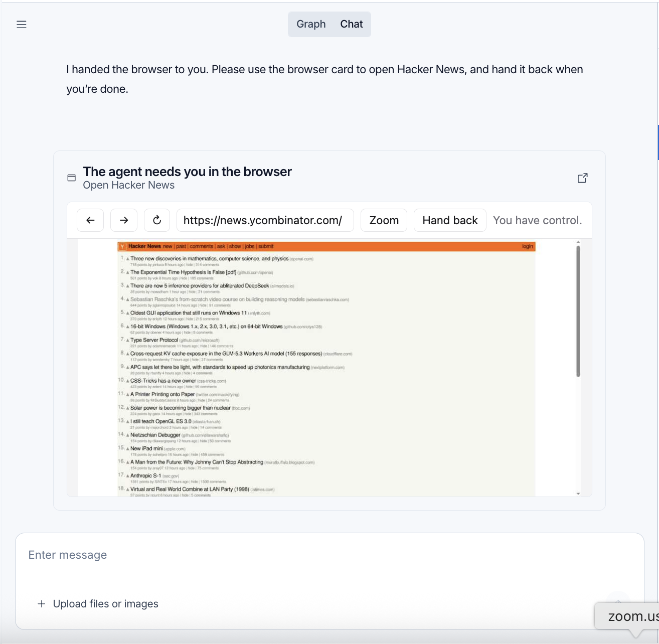Open '16-bit Windows on 64-bit Windows' story
The height and width of the screenshot is (644, 659).
point(206,327)
